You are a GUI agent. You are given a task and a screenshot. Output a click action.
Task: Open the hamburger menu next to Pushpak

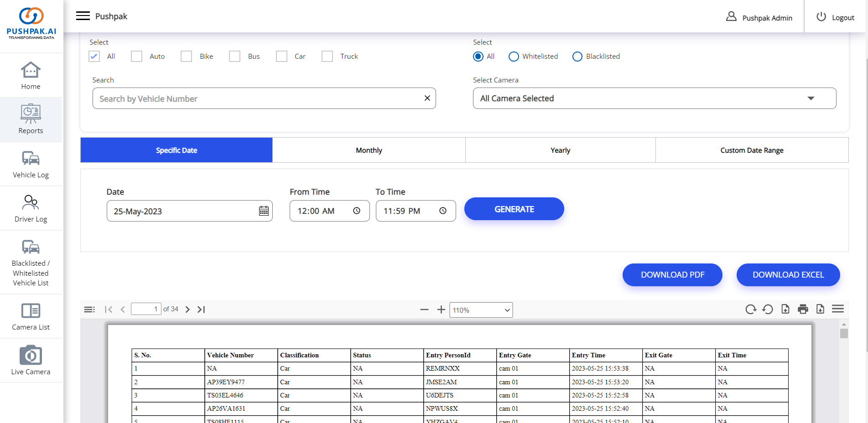[x=83, y=16]
